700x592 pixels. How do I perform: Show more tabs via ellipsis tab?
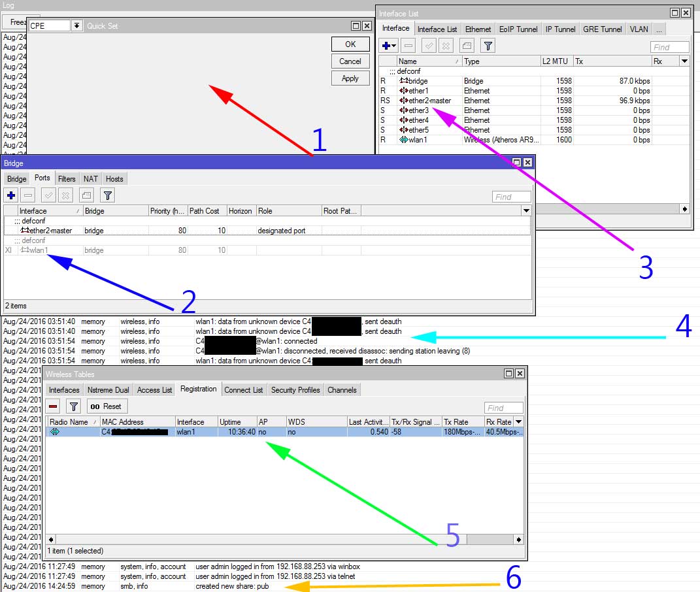[x=659, y=29]
